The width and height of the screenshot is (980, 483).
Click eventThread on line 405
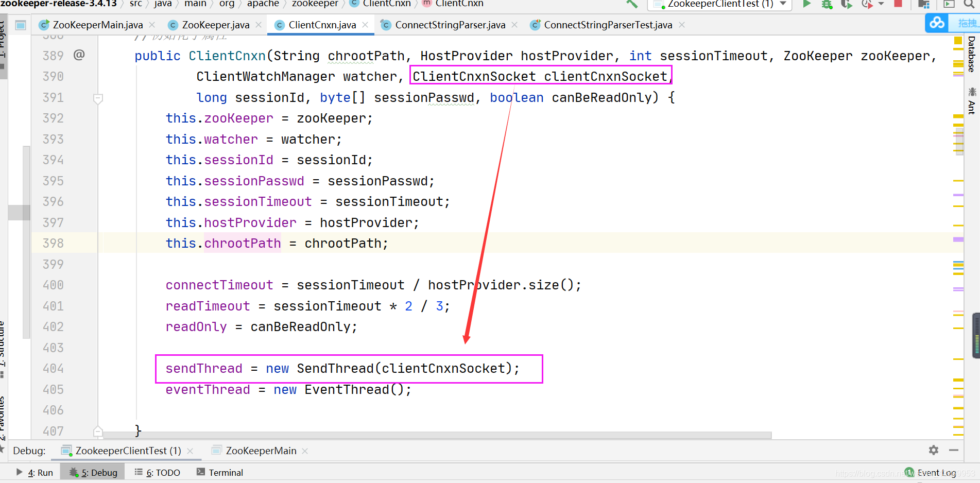point(208,390)
